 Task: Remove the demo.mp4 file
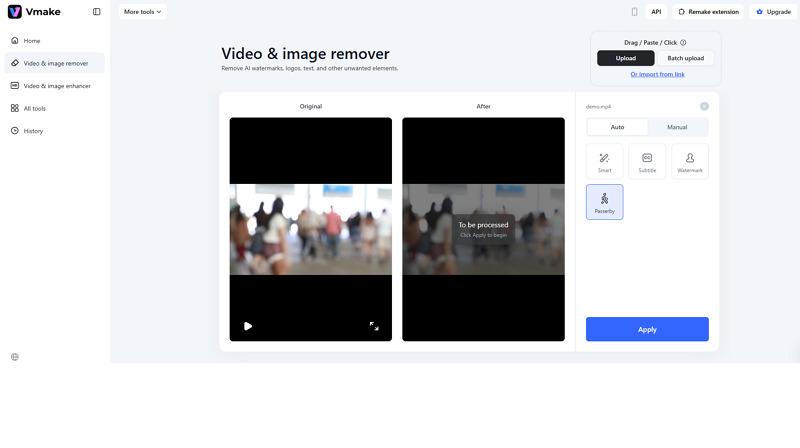coord(704,106)
